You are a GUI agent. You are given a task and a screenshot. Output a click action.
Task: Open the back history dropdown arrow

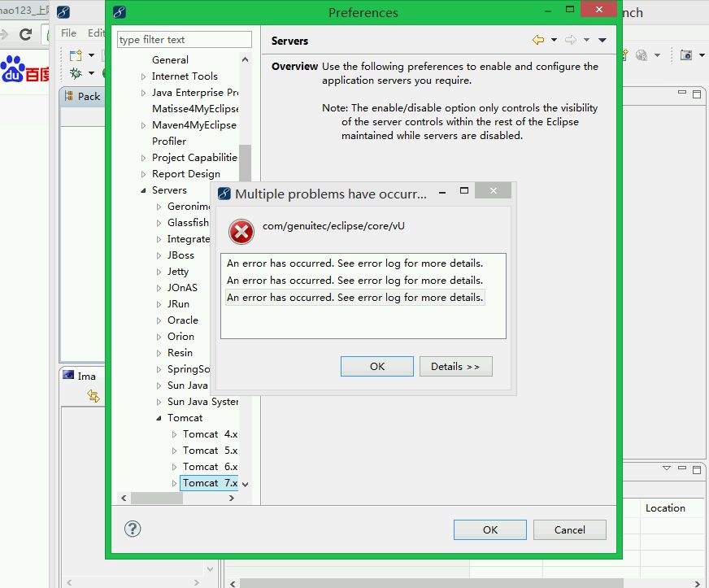(554, 40)
